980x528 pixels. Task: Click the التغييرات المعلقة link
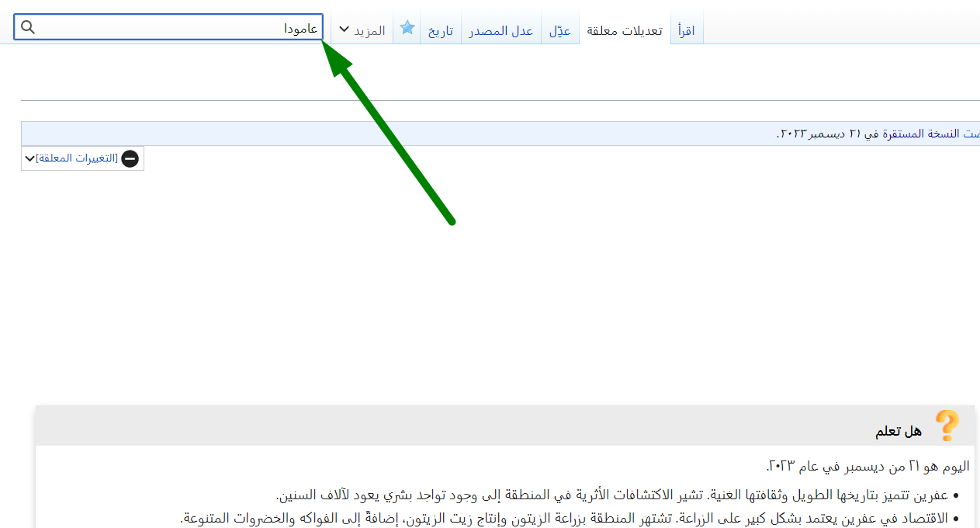click(77, 158)
